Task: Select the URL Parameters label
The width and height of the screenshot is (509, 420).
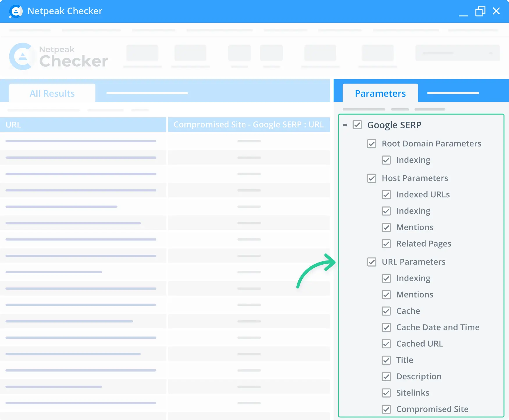Action: 413,262
